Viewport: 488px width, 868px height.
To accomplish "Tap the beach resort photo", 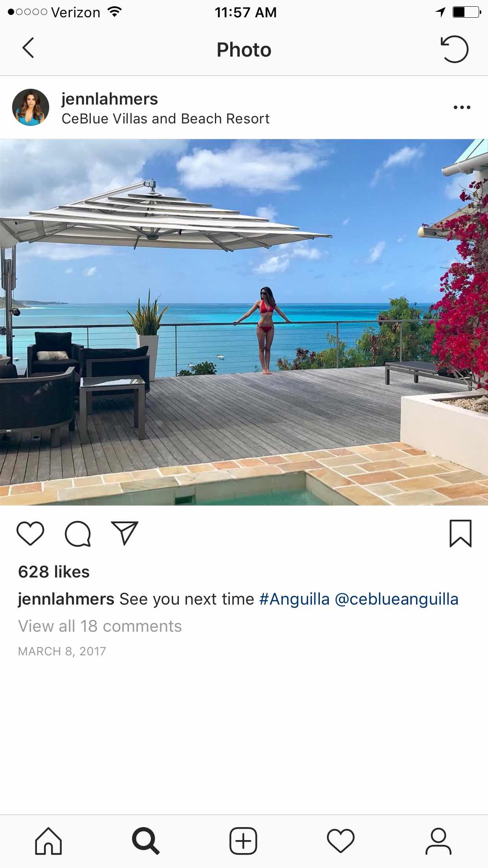I will 244,322.
